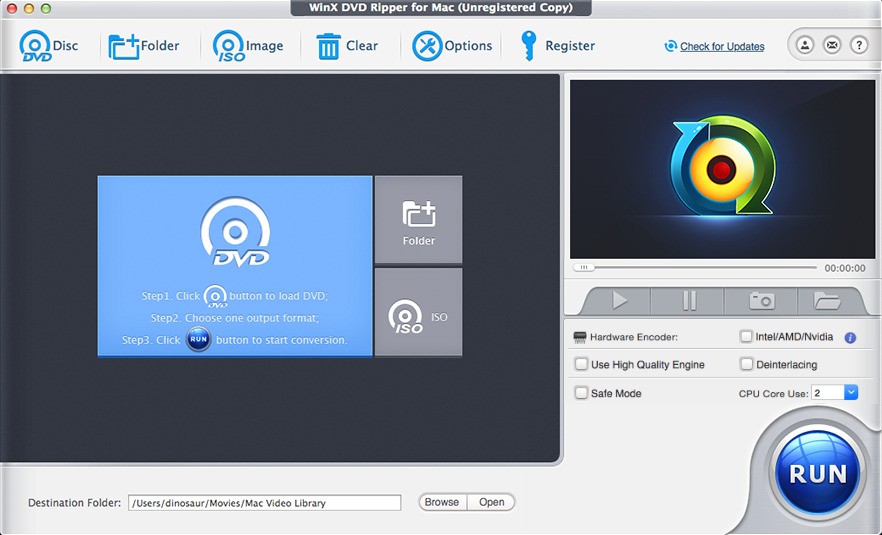Click the Folder toolbar item

[x=143, y=46]
